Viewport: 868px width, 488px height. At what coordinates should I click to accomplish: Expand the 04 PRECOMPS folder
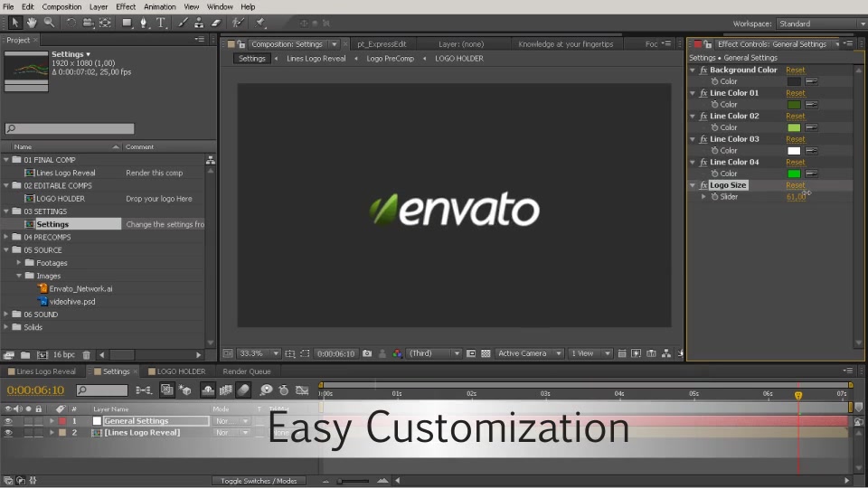coord(6,237)
